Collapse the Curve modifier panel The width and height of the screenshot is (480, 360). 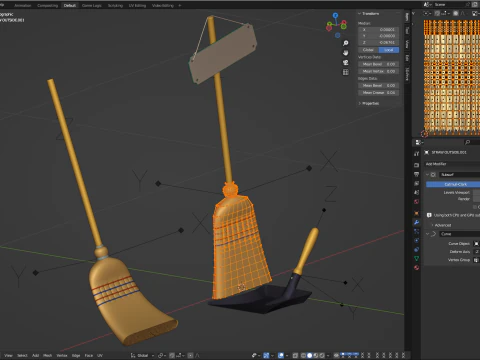427,234
